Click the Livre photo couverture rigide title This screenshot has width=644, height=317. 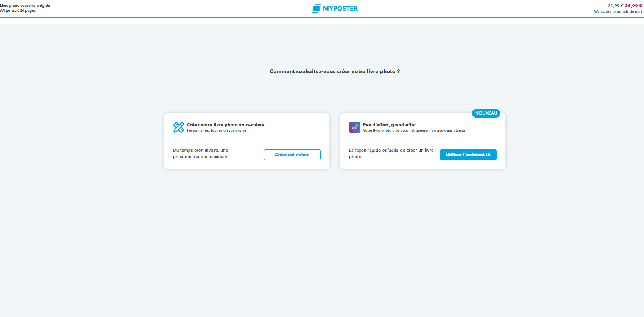(25, 6)
